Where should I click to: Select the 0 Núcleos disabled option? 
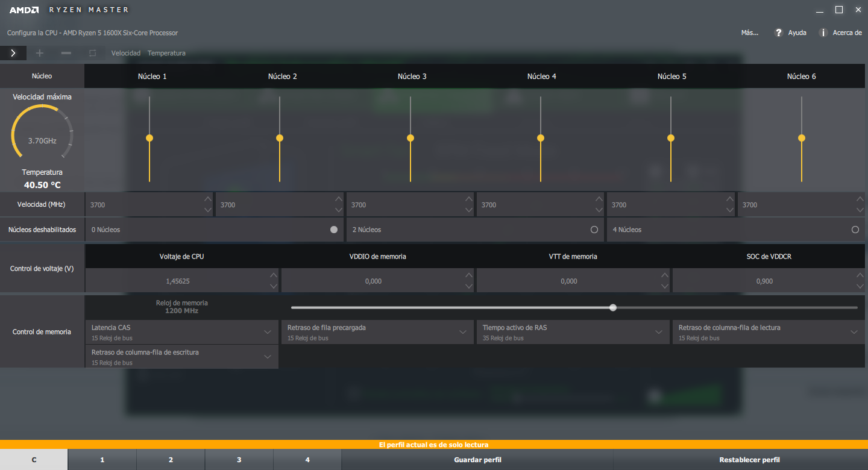(334, 230)
